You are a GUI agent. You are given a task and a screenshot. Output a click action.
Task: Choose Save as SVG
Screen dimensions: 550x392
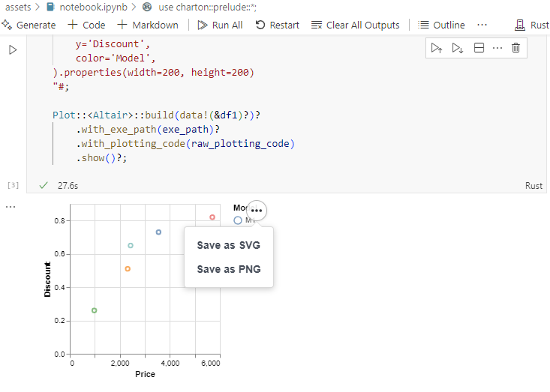pyautogui.click(x=229, y=245)
